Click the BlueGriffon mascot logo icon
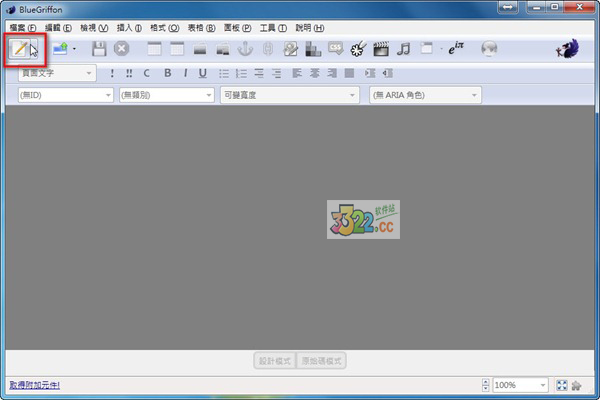The height and width of the screenshot is (400, 600). 571,49
